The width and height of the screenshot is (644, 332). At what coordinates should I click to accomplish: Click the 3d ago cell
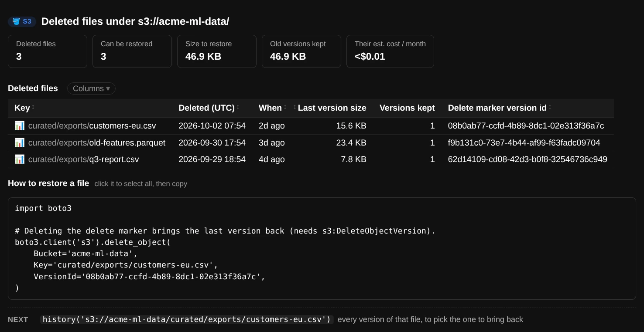(272, 143)
